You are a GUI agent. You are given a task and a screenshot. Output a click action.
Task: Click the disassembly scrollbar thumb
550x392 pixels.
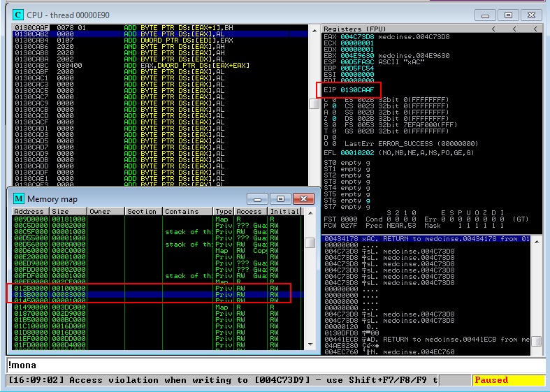(x=314, y=104)
